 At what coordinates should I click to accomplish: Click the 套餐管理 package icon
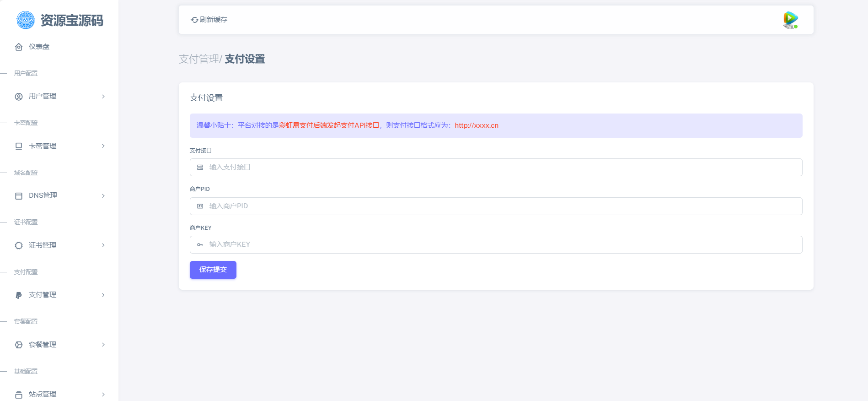coord(19,345)
